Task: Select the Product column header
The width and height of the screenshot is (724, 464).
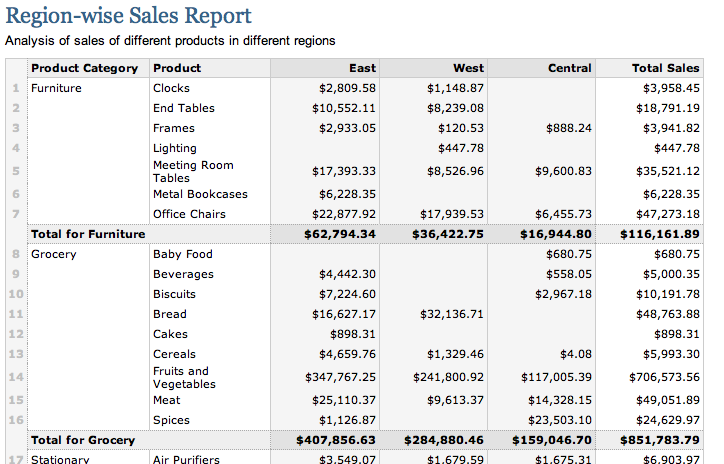Action: [177, 68]
